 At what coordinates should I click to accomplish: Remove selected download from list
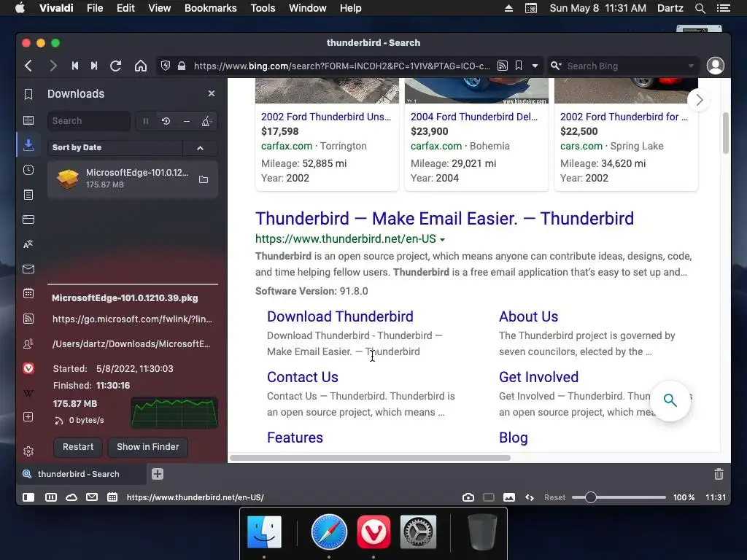186,122
